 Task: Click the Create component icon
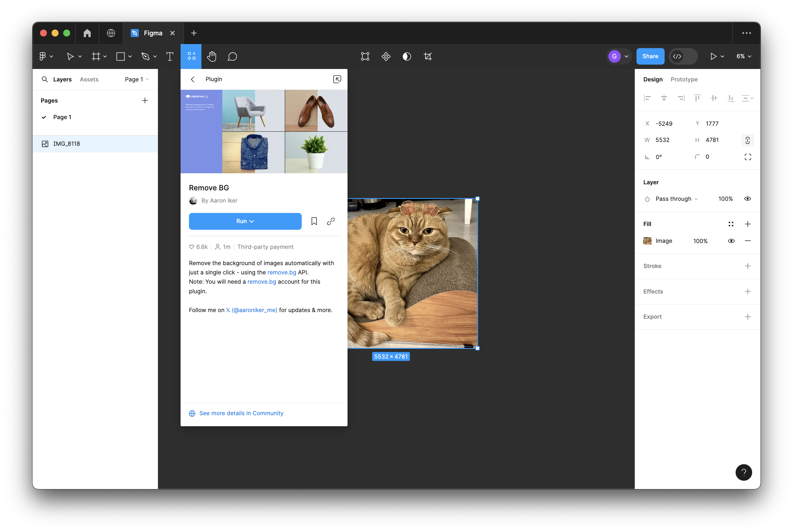386,56
